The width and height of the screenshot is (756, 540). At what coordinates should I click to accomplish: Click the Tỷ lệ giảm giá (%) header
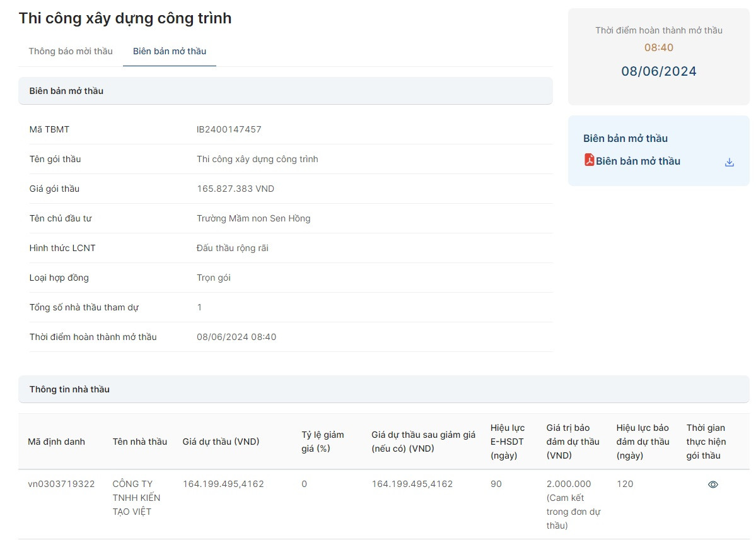pyautogui.click(x=322, y=442)
